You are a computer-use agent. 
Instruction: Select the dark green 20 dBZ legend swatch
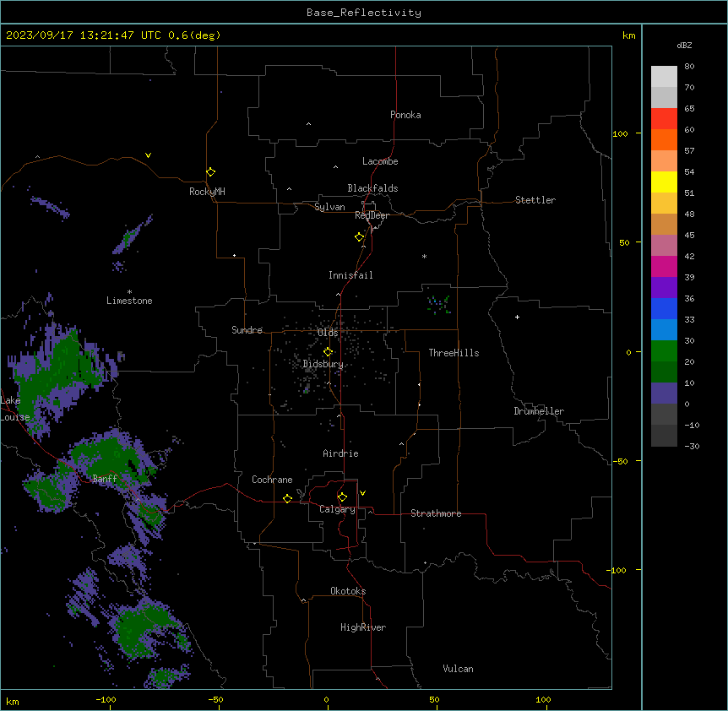click(664, 372)
